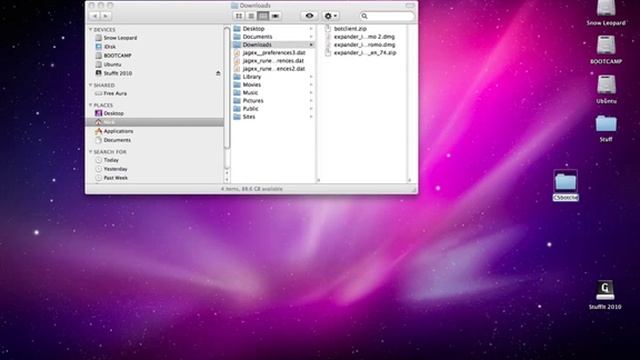Select StuffIt 2010 in sidebar
Screen dimensions: 640x360
coord(113,73)
